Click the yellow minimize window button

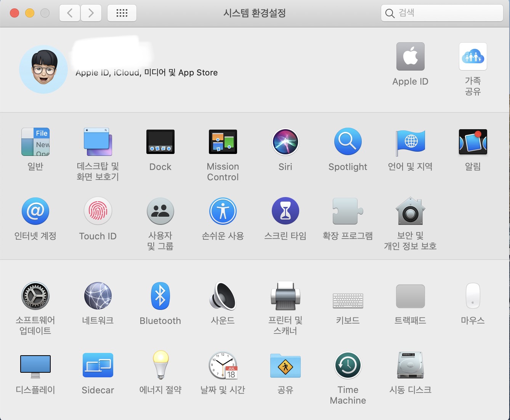[30, 13]
